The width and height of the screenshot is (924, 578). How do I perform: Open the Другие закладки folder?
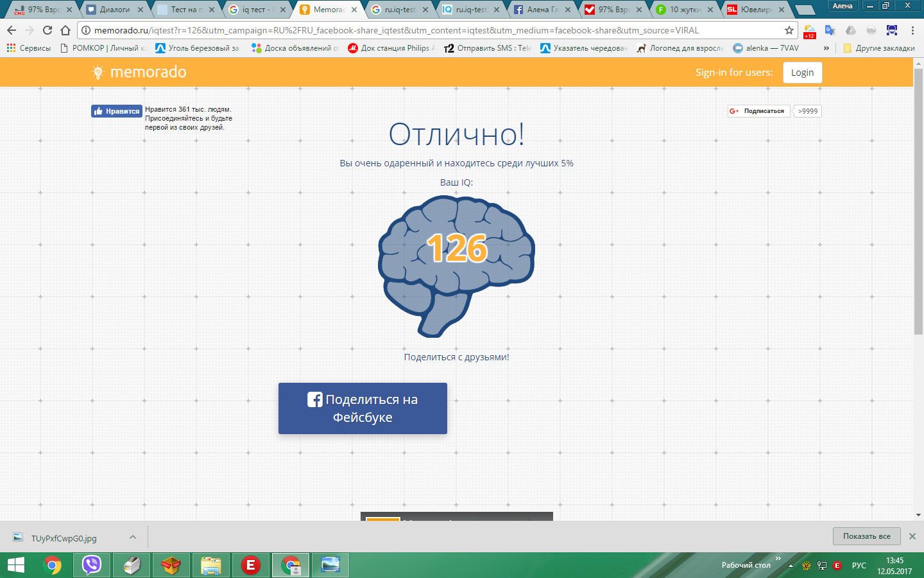pos(878,48)
